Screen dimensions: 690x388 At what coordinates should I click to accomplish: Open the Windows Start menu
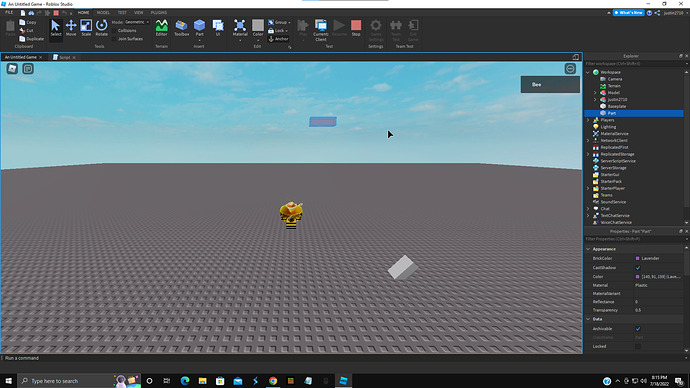[8, 381]
